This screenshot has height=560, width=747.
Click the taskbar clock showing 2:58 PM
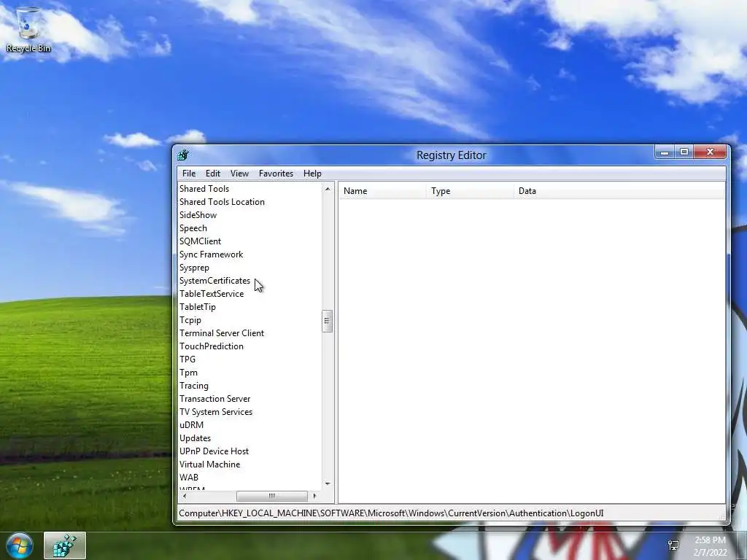point(710,546)
